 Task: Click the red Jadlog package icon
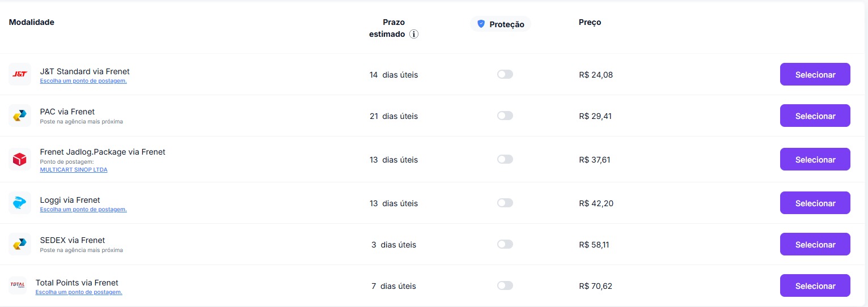tap(20, 160)
